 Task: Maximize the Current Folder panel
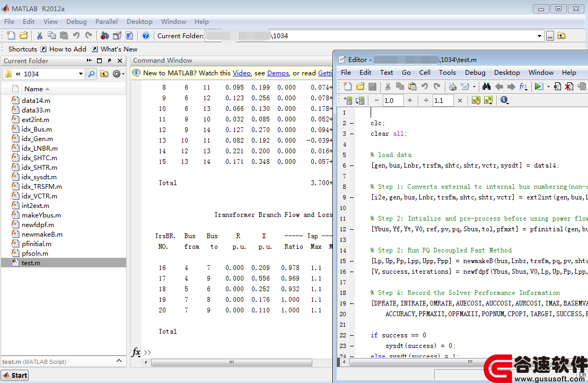pyautogui.click(x=99, y=60)
